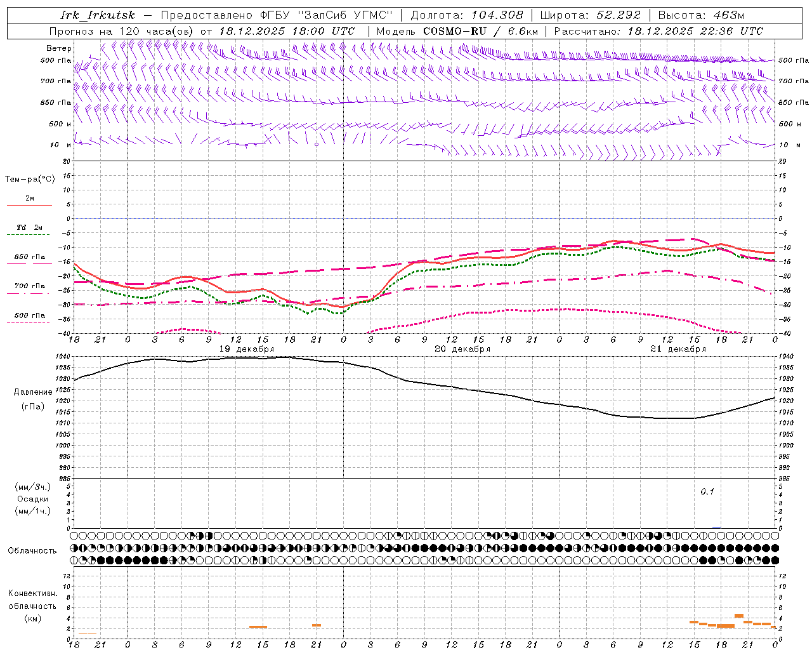Screen dimensions: 812x650
Task: Click the 21 декабря date label
Action: (678, 349)
